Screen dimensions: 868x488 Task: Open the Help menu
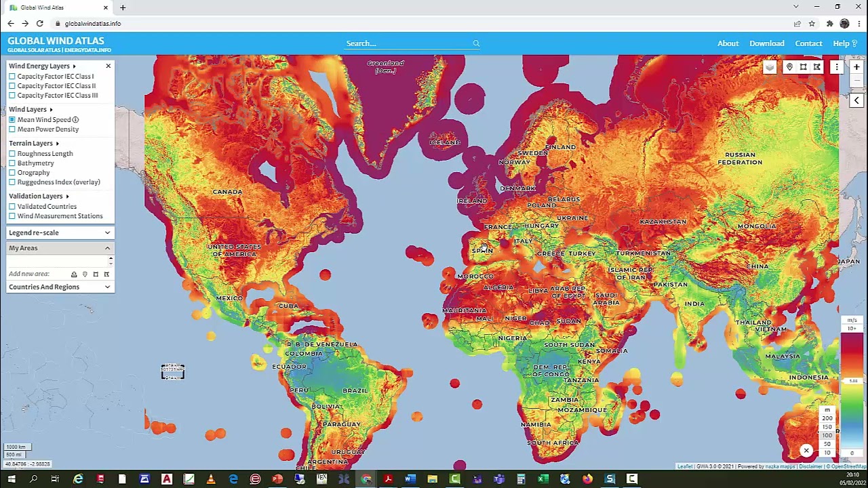[x=845, y=43]
